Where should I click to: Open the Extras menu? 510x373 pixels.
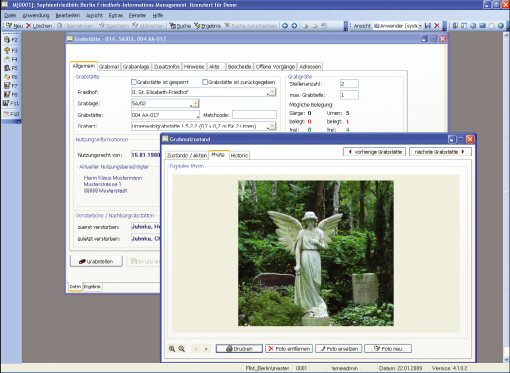point(116,16)
